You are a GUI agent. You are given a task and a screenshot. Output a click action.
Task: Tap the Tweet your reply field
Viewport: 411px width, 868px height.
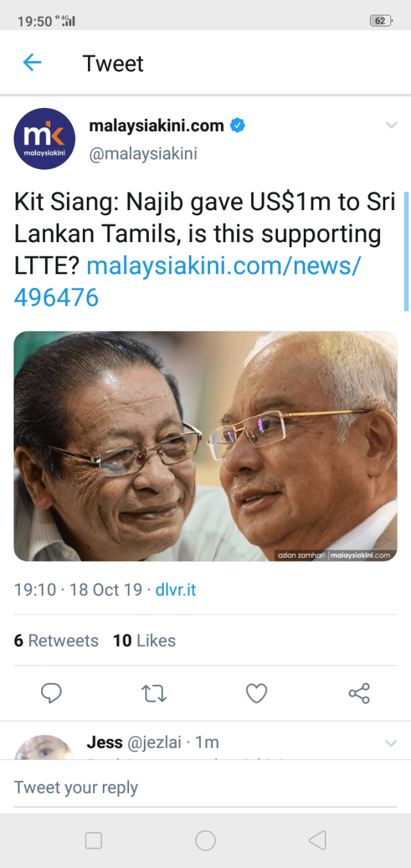point(205,788)
